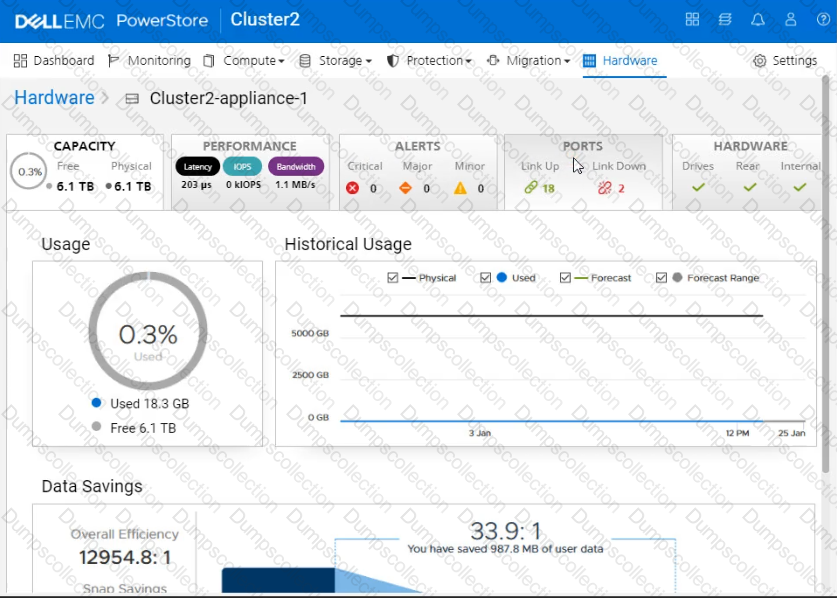
Task: Click the Link Down ports icon
Action: (x=604, y=188)
